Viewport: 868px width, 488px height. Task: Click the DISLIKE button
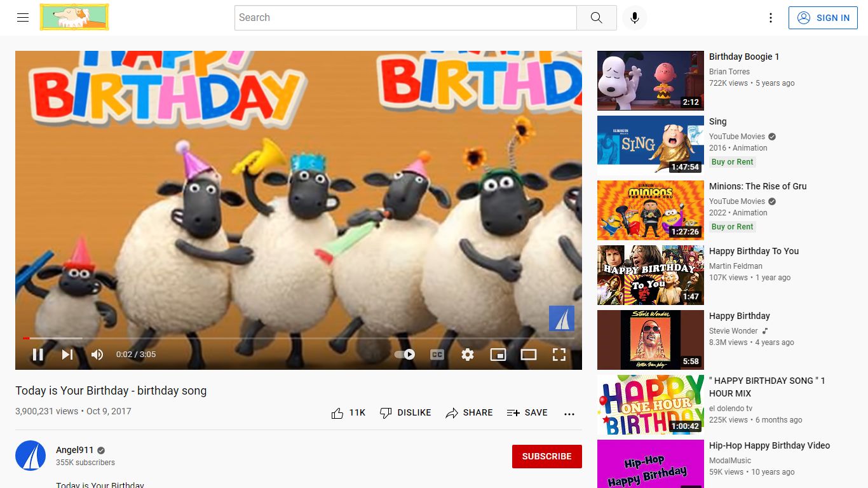pos(405,413)
